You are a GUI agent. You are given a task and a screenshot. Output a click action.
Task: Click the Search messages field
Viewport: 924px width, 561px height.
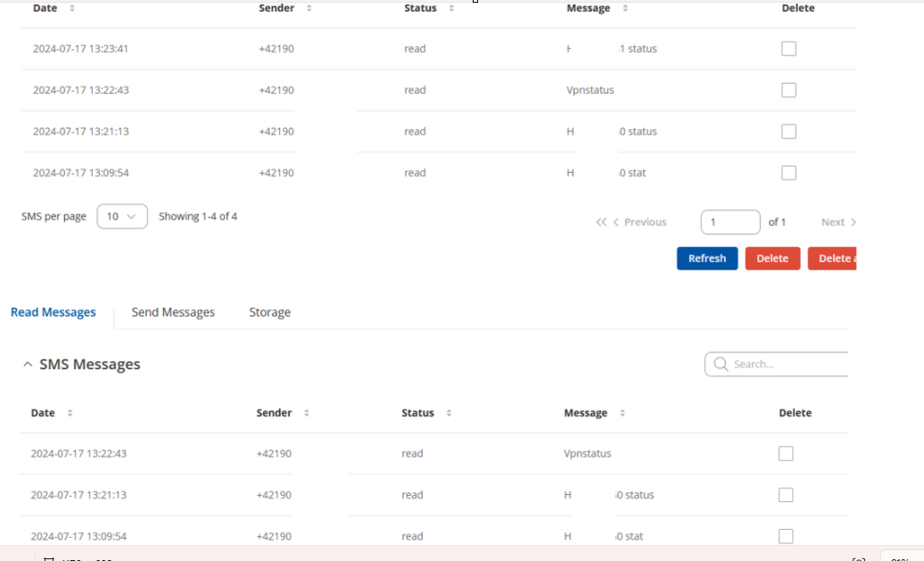777,364
